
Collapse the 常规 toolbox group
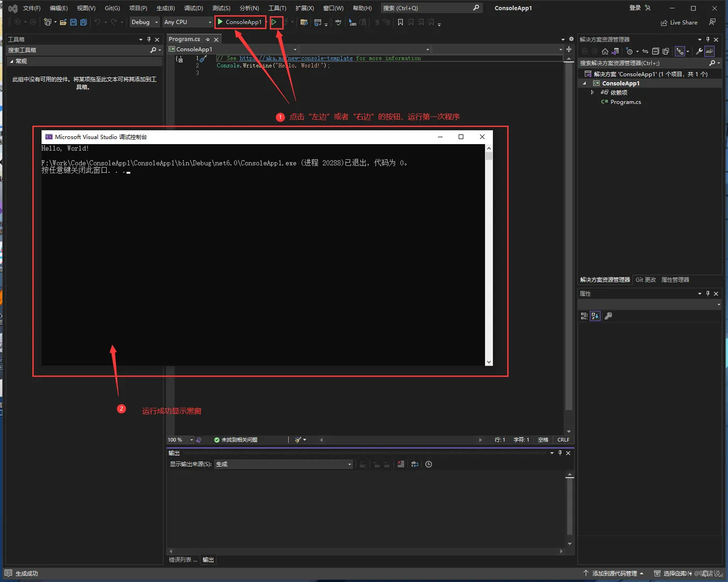pos(12,61)
